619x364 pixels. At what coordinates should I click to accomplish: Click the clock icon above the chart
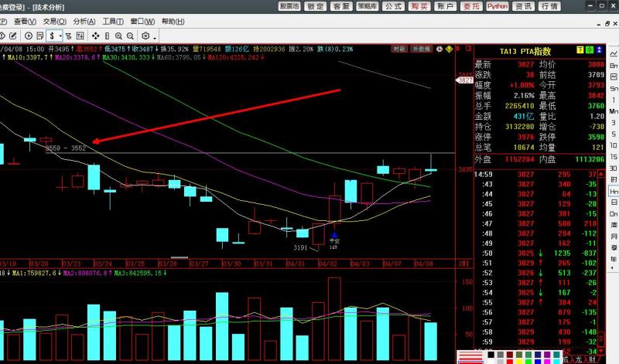(439, 49)
